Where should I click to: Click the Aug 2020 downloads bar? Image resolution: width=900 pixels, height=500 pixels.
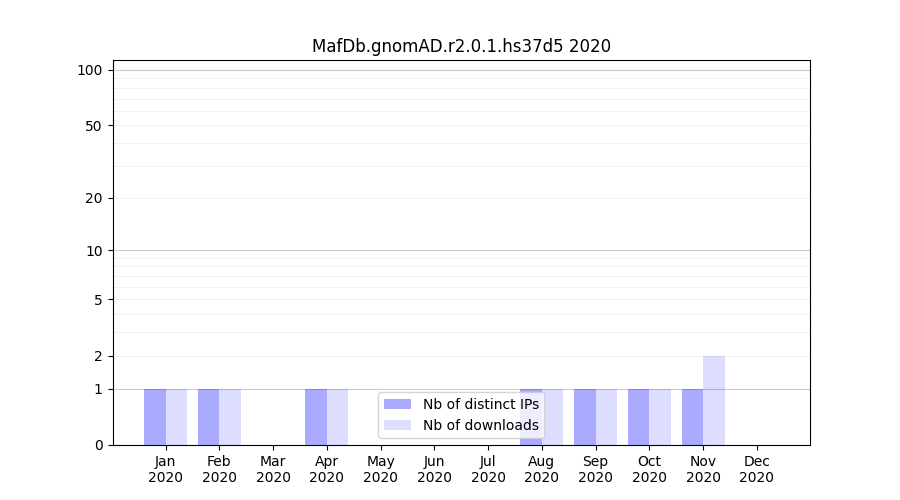[553, 417]
